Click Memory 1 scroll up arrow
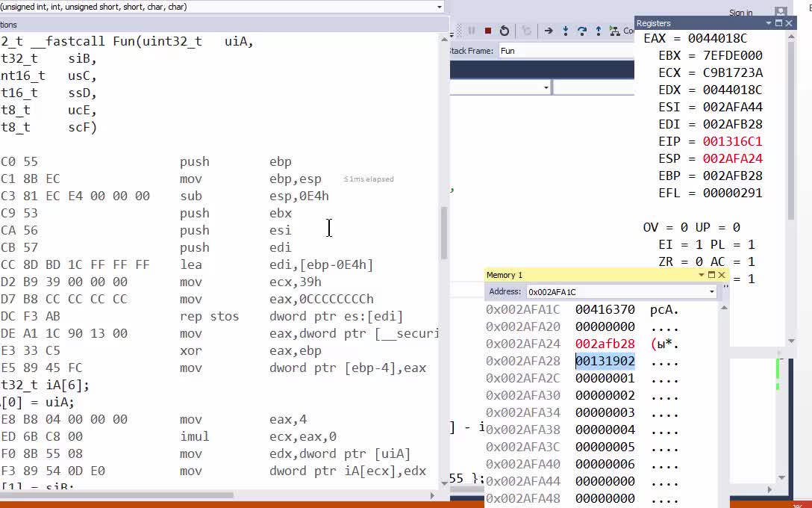The width and height of the screenshot is (812, 508). (x=725, y=308)
